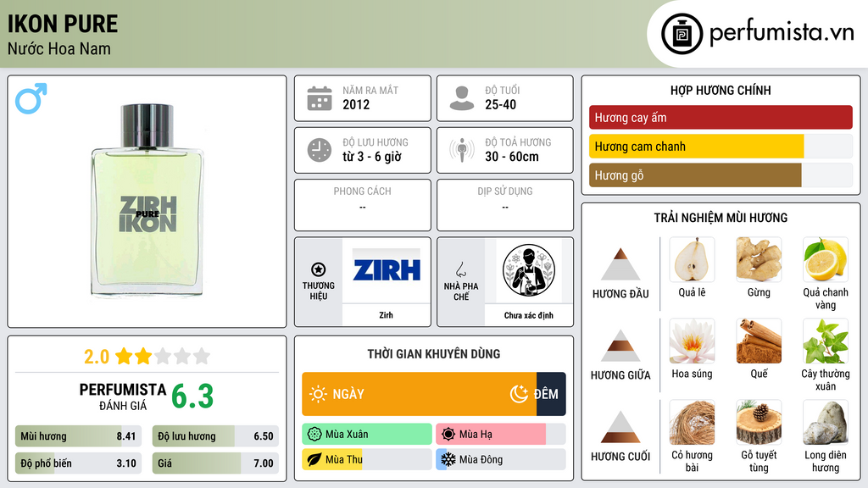Viewport: 868px width, 488px height.
Task: Click the Zirh Ikon Pure bottle photo
Action: point(147,201)
